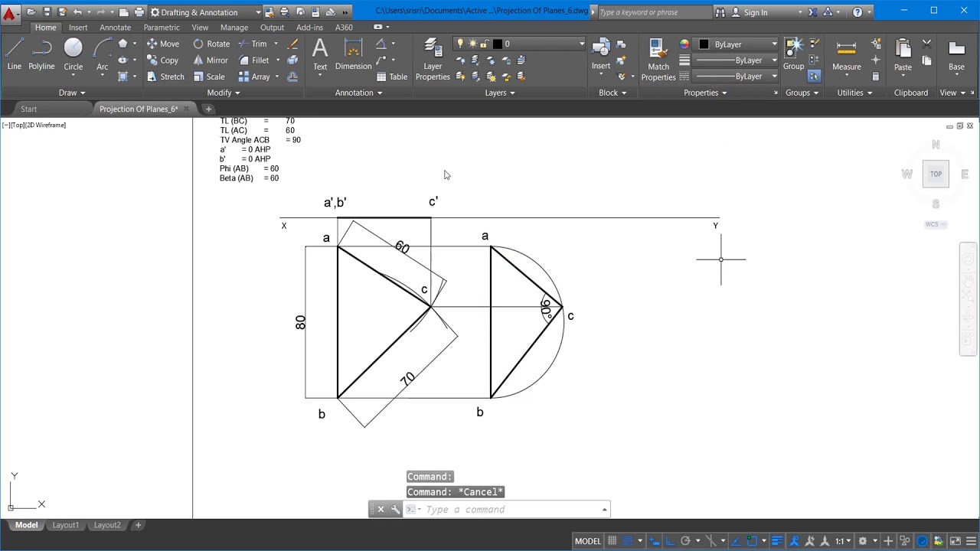Switch to the Insert ribbon tab

pyautogui.click(x=78, y=28)
